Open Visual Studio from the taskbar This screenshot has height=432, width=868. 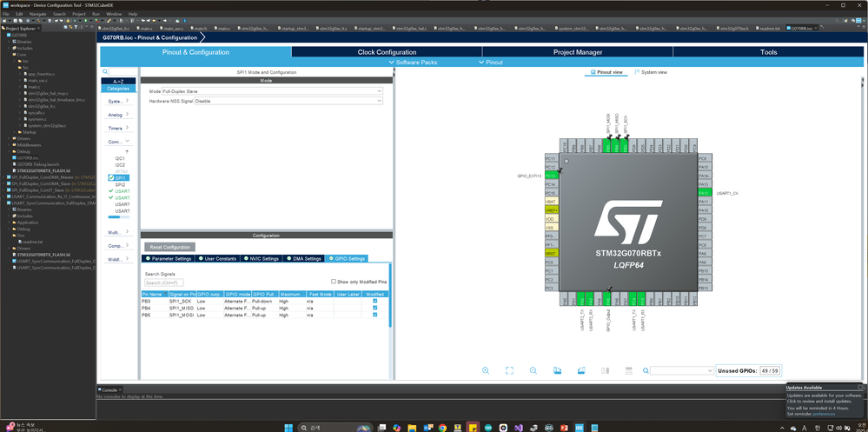click(518, 428)
